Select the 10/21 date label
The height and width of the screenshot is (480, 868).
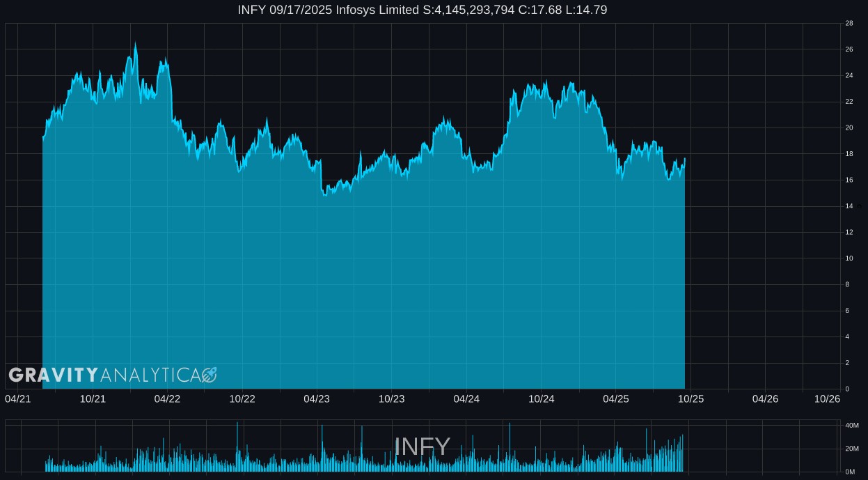(x=93, y=398)
